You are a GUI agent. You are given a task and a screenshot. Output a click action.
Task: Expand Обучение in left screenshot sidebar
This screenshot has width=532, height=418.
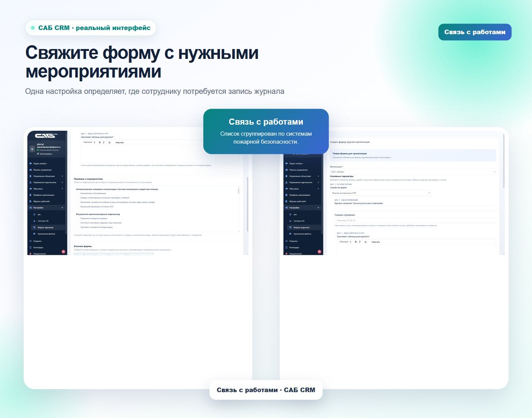click(x=47, y=189)
